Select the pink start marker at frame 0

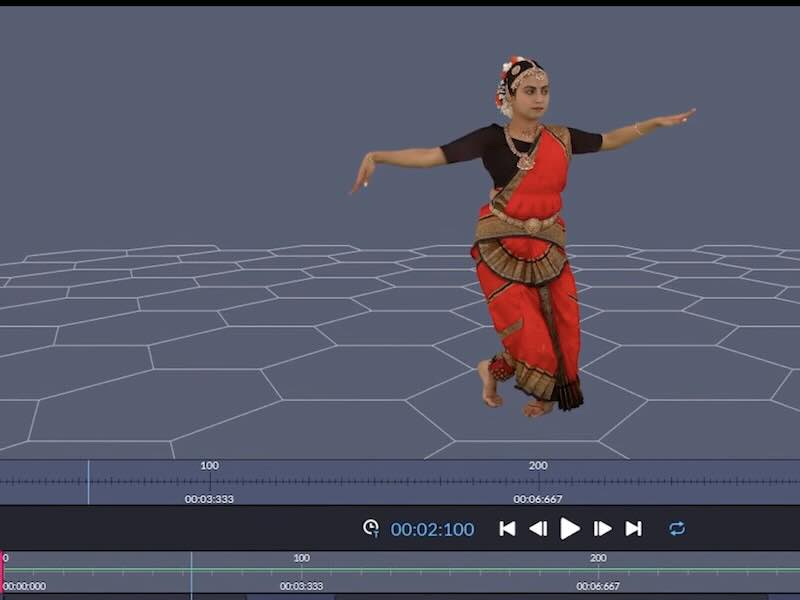(x=2, y=570)
